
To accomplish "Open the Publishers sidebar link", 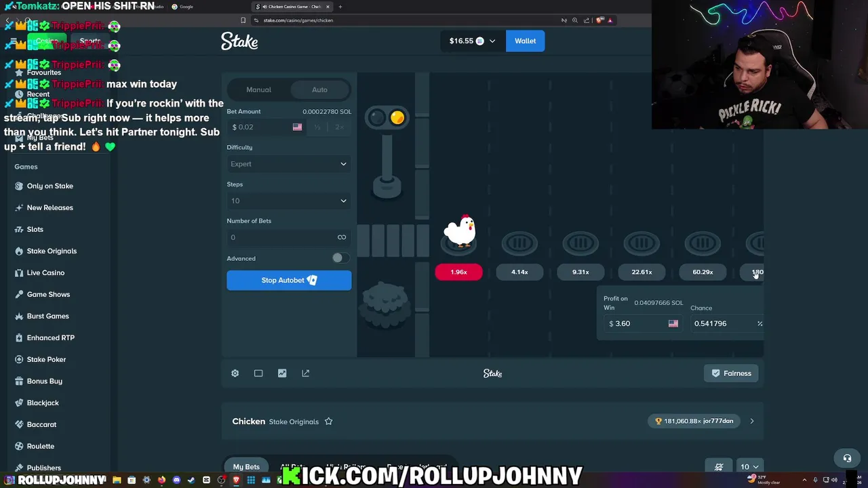I will pyautogui.click(x=43, y=468).
